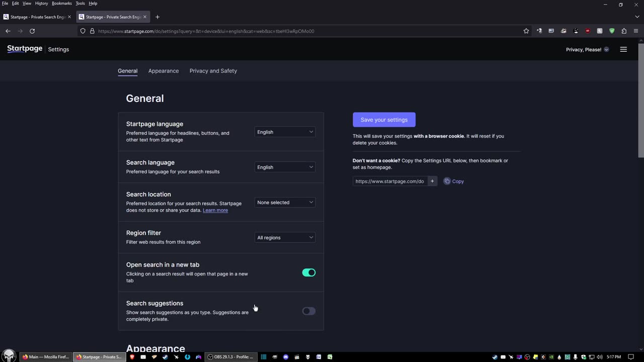Viewport: 644px width, 362px height.
Task: Follow the Learn more link
Action: tap(215, 210)
